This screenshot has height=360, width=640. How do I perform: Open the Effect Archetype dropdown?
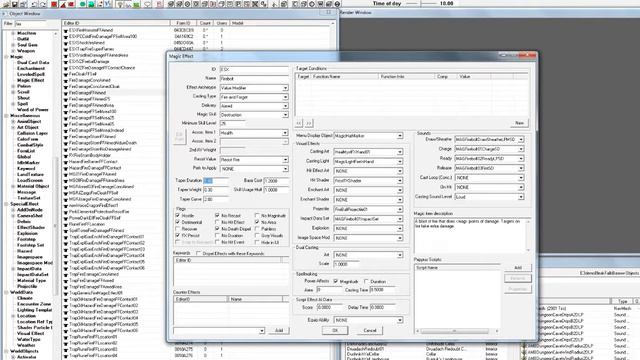(x=285, y=88)
